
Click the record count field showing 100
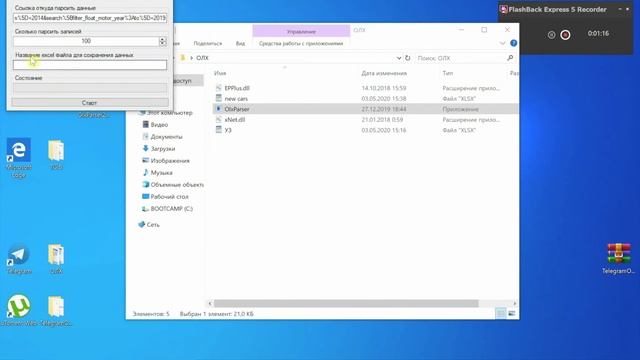(x=86, y=41)
